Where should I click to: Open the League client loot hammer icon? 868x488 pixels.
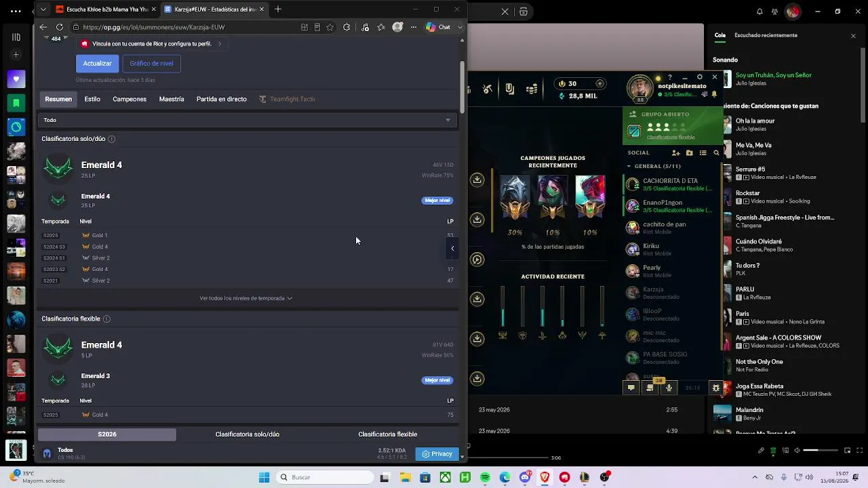pyautogui.click(x=488, y=89)
